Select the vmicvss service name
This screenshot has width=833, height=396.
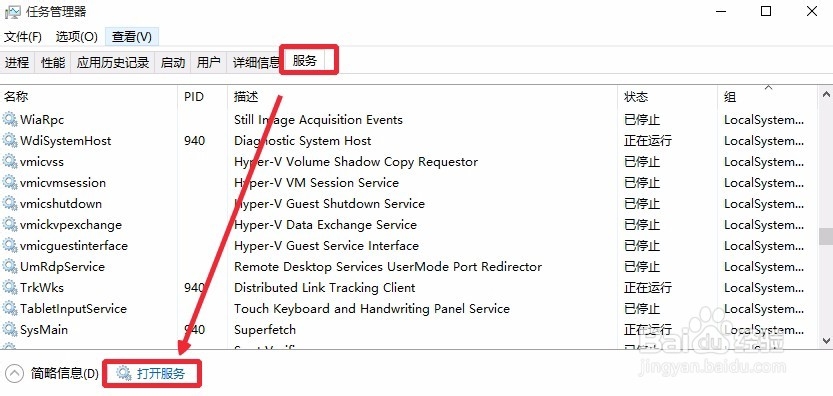click(42, 162)
